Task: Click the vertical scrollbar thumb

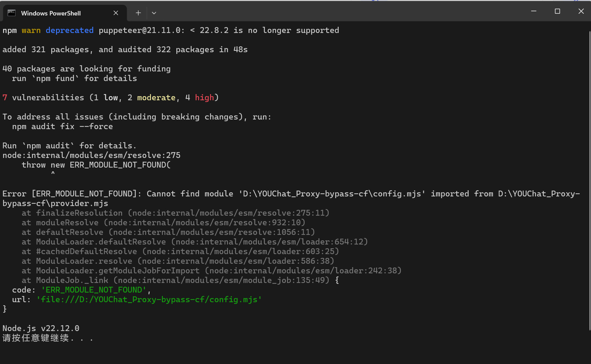Action: [589, 179]
